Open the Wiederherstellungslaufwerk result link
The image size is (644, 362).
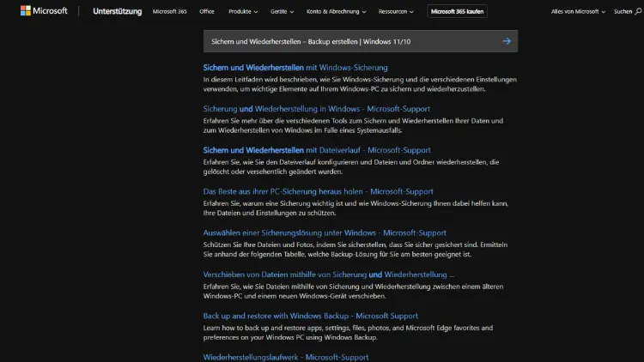[286, 357]
